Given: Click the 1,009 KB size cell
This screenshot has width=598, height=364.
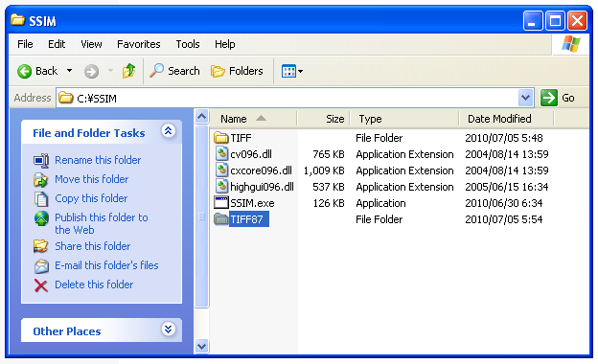Looking at the screenshot, I should click(324, 171).
